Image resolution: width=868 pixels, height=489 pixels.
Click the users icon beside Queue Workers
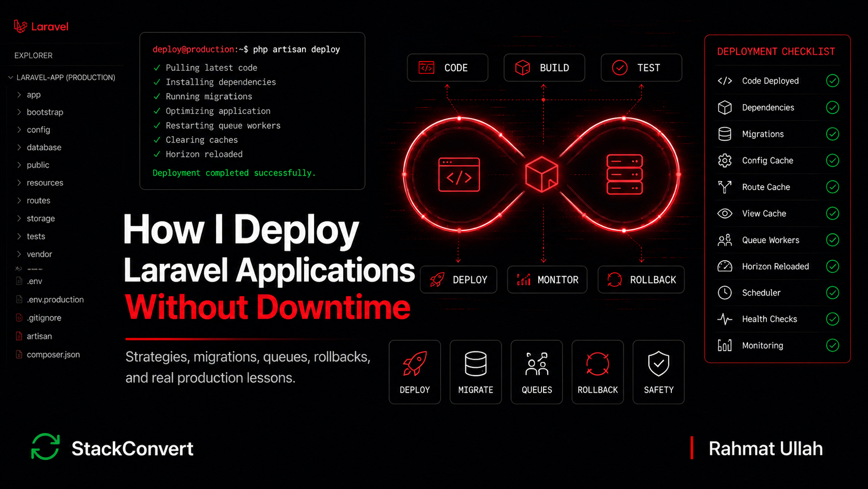725,240
